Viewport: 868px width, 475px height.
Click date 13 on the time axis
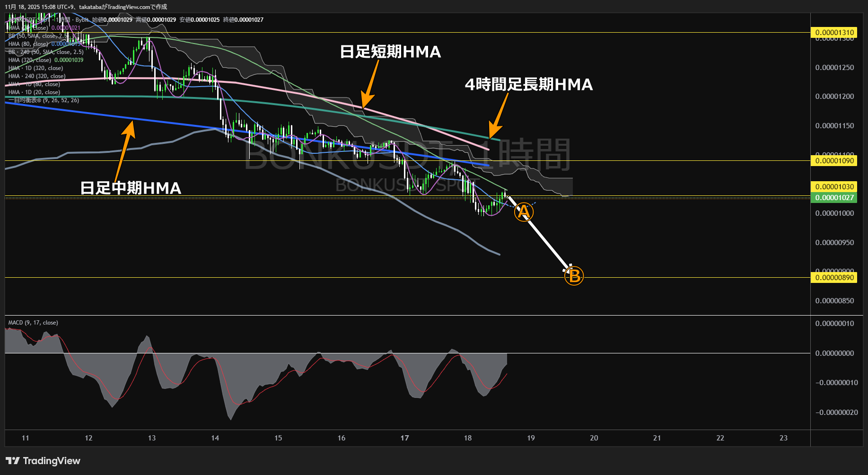pyautogui.click(x=152, y=438)
